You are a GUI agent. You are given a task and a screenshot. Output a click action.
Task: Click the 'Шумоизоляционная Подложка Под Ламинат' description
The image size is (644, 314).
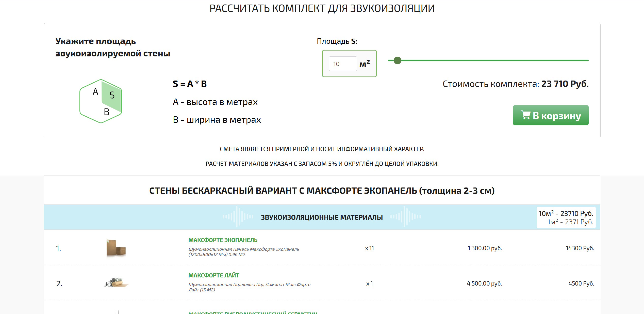pos(249,287)
